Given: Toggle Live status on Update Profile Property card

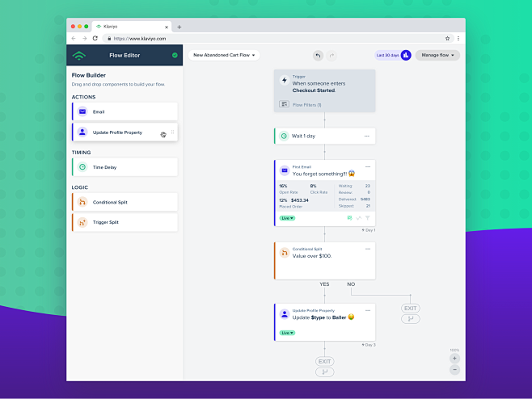Looking at the screenshot, I should (287, 333).
